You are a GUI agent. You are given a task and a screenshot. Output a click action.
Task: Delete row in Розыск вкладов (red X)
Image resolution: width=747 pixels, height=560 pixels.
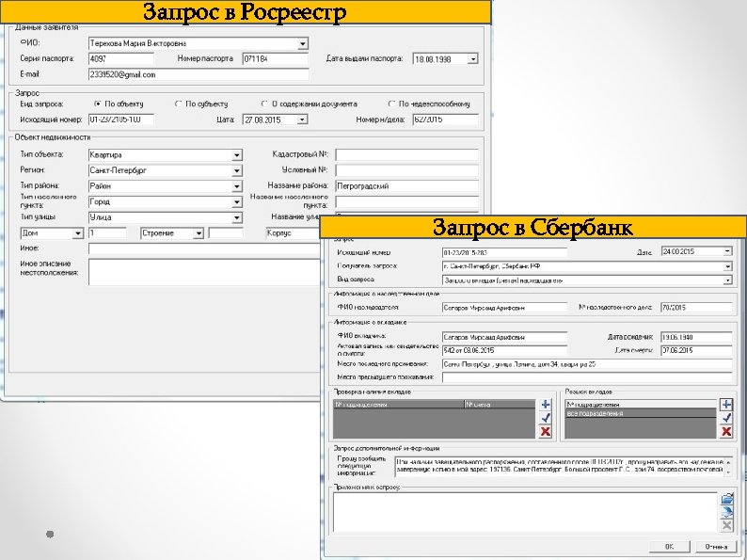(726, 432)
